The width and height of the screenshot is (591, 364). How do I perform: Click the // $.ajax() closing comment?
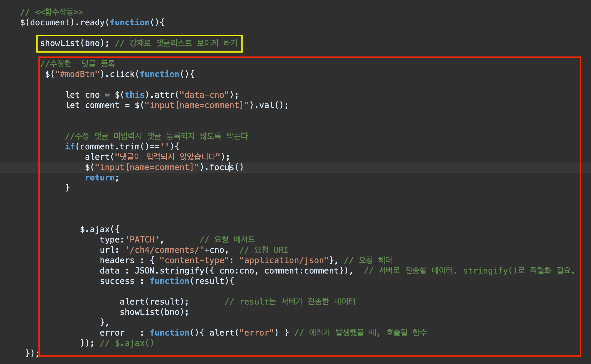click(127, 343)
